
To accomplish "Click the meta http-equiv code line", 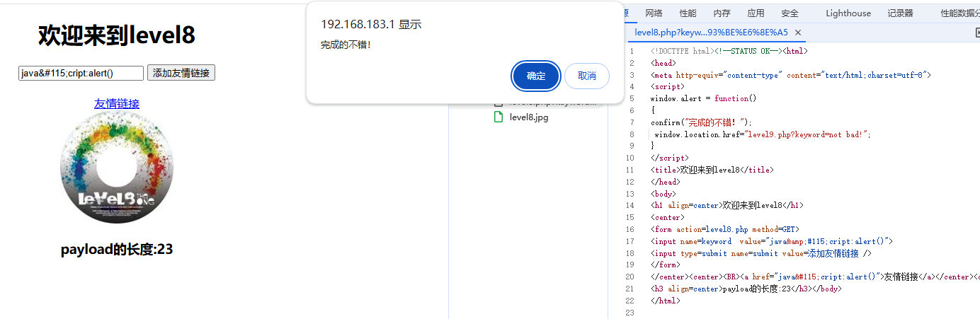I will (x=790, y=75).
